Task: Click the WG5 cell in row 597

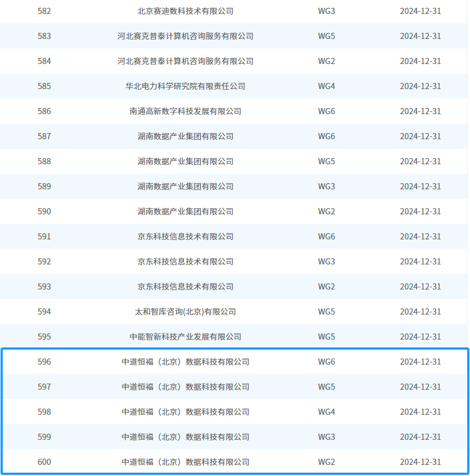Action: [326, 387]
